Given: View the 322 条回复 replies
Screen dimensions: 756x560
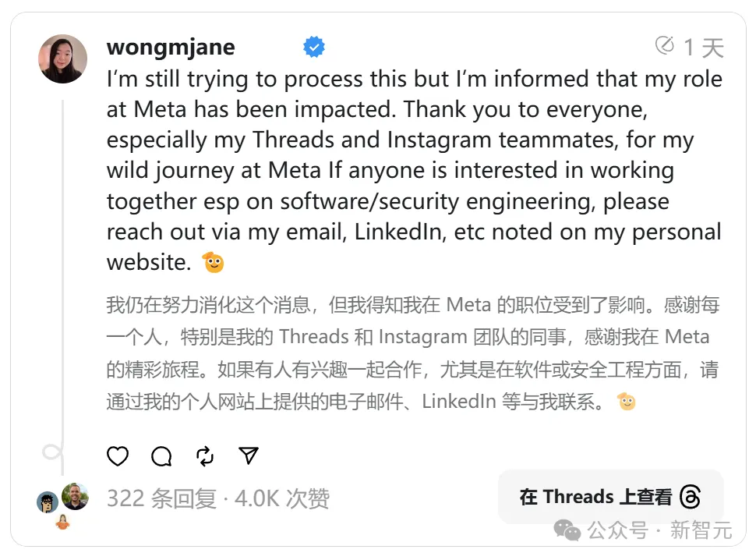Looking at the screenshot, I should (161, 498).
